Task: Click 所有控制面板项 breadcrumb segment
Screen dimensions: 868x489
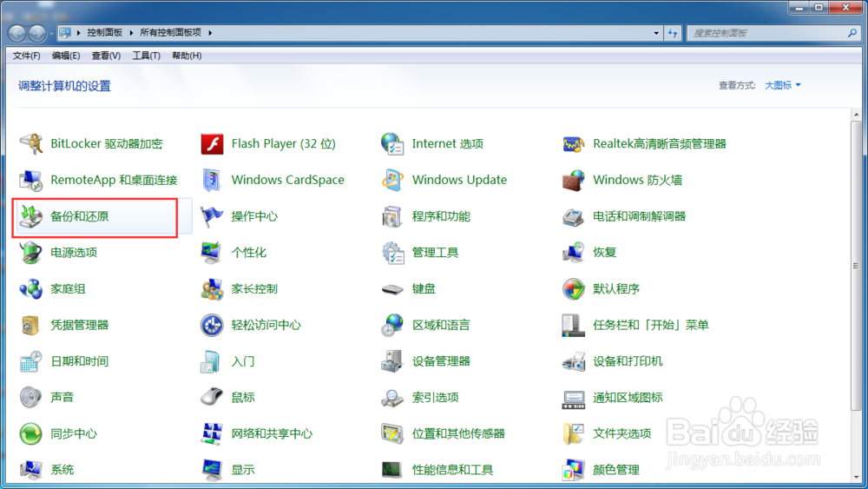Action: click(170, 33)
